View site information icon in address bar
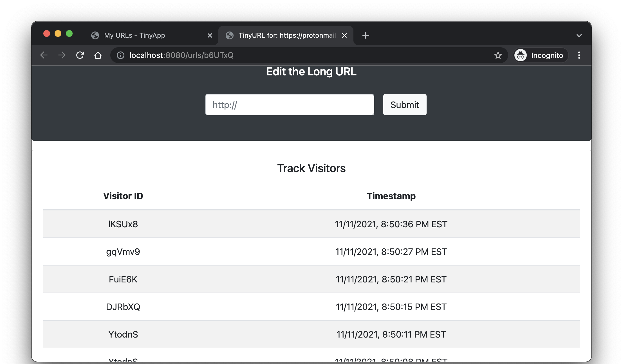623x364 pixels. 120,55
